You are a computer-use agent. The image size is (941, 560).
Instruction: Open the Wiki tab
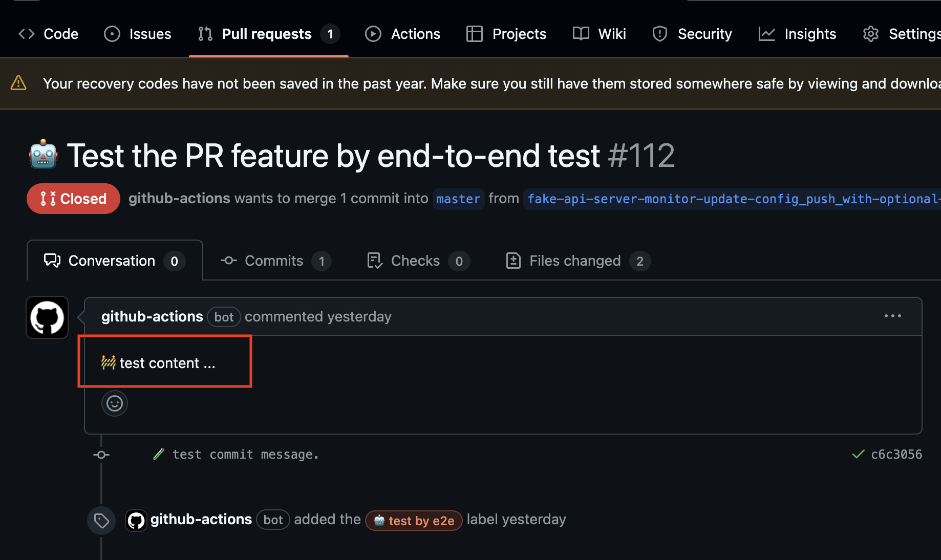pyautogui.click(x=600, y=34)
